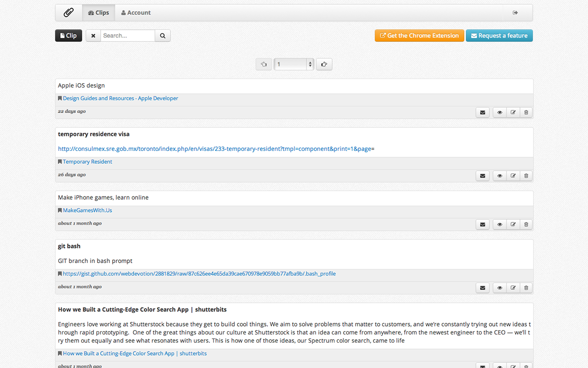
Task: Click the paperclip logo icon
Action: pyautogui.click(x=68, y=13)
